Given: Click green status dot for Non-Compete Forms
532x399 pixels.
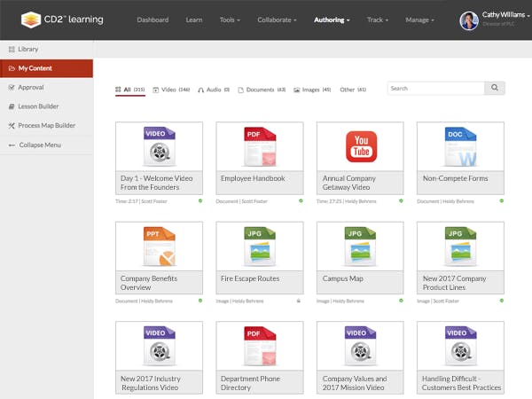Looking at the screenshot, I should 502,201.
